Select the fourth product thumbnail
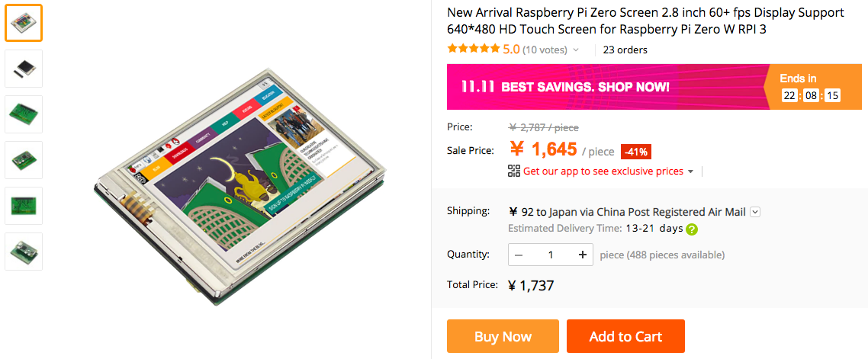This screenshot has height=359, width=868. coord(24,160)
